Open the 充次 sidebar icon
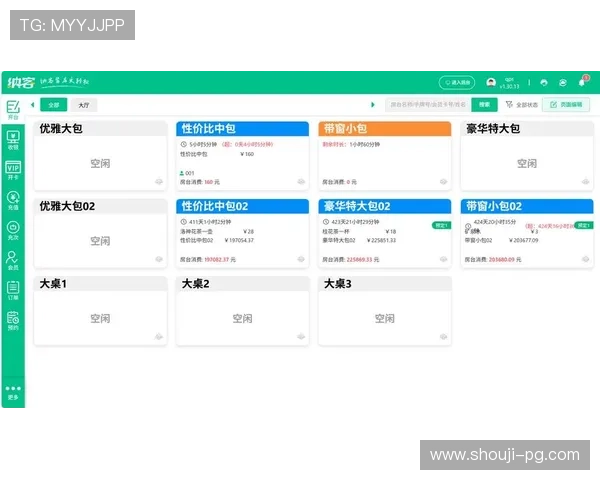 coord(13,230)
